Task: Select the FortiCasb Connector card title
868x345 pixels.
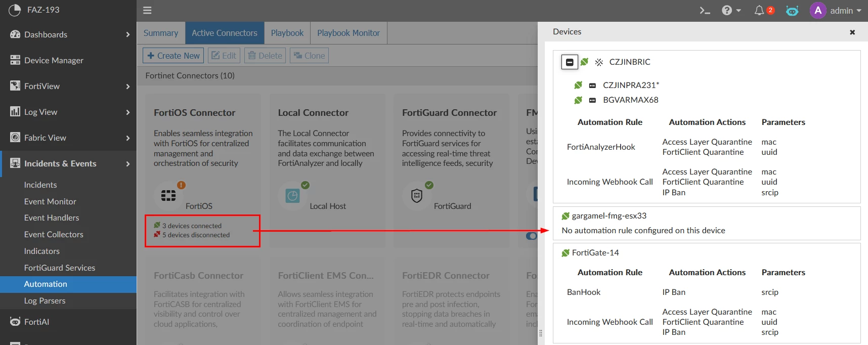Action: 198,276
